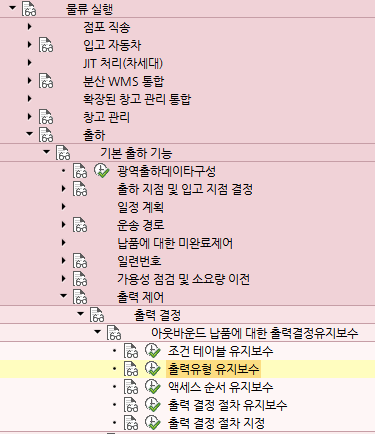
Task: Open documentation icon for 광역출하데이타구성
Action: 80,171
